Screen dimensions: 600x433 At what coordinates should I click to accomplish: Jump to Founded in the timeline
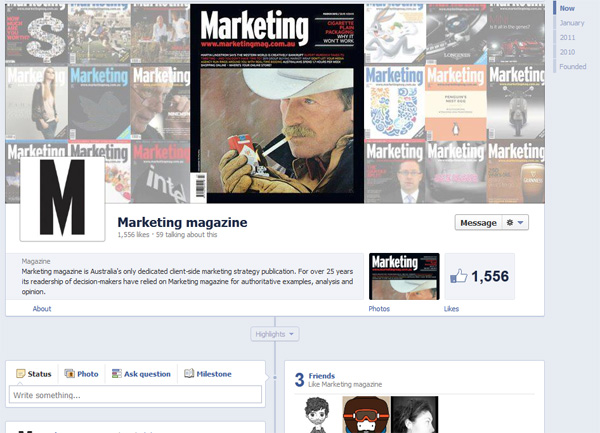(573, 67)
